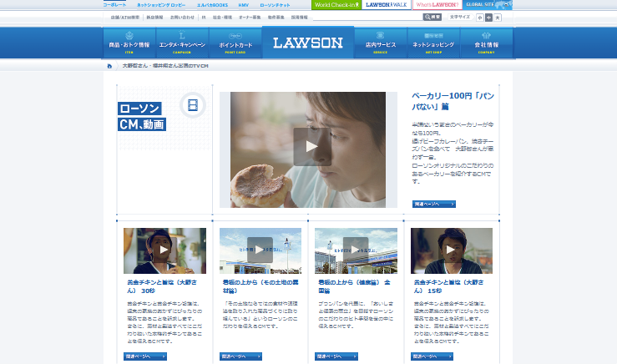The width and height of the screenshot is (617, 364).
Task: Click the 文字サイズ label
Action: click(460, 17)
